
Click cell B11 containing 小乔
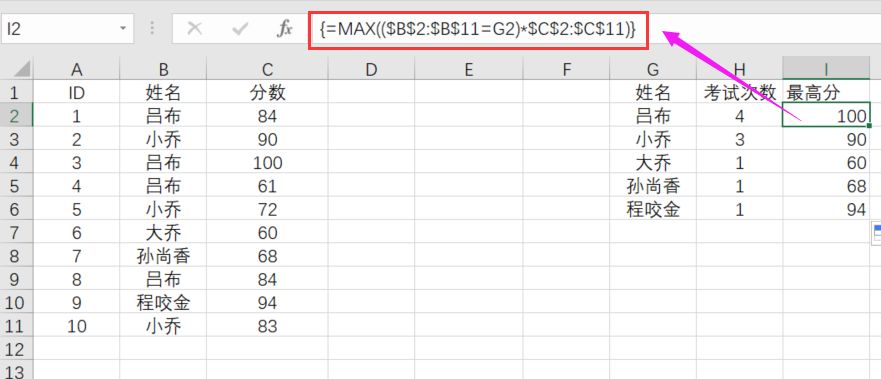163,325
